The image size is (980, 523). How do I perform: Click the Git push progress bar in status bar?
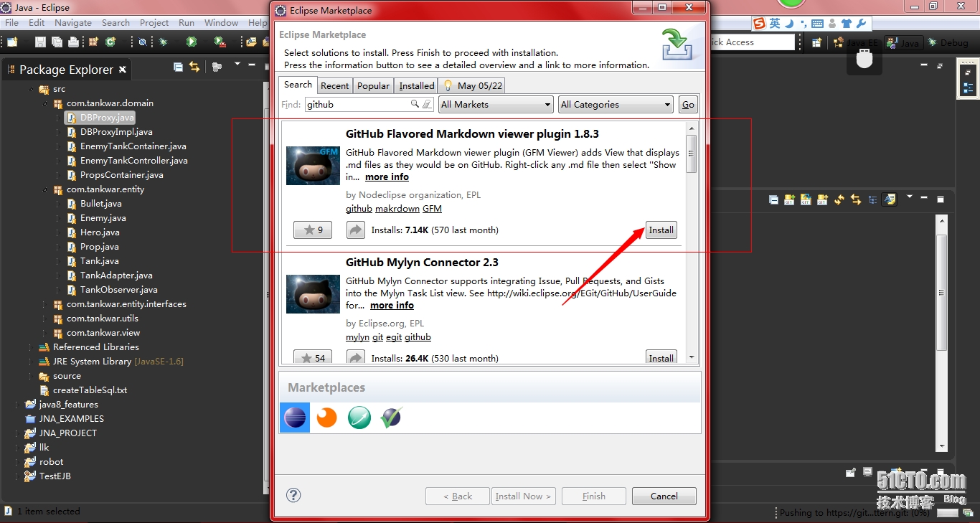tap(947, 512)
